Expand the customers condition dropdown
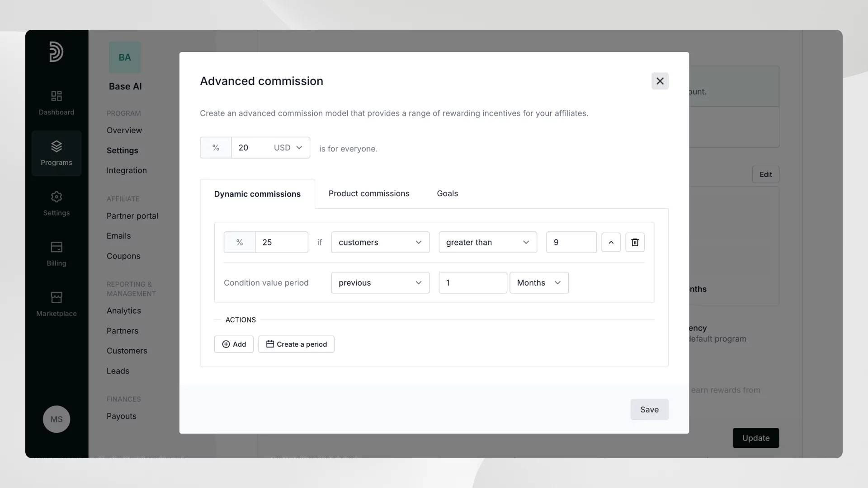Image resolution: width=868 pixels, height=488 pixels. pyautogui.click(x=380, y=243)
